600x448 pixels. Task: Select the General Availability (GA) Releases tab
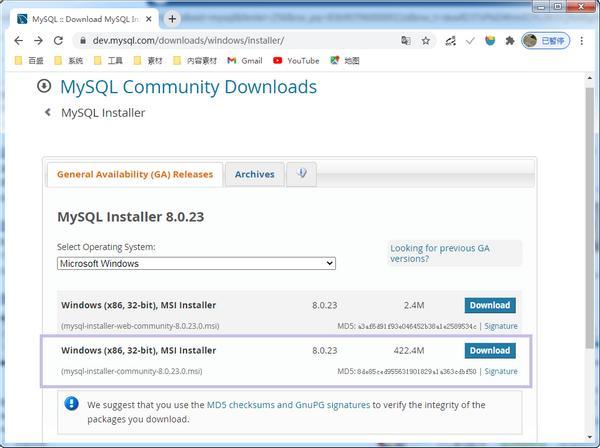click(135, 174)
